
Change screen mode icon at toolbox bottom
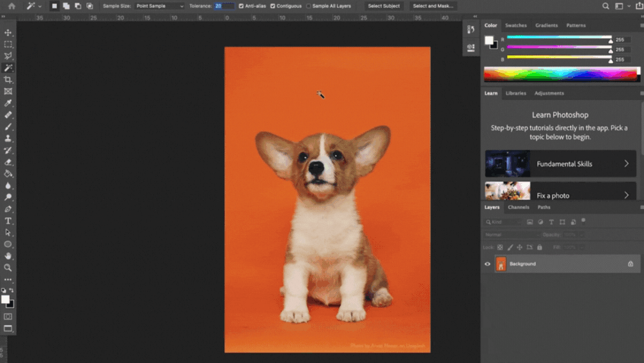point(8,328)
